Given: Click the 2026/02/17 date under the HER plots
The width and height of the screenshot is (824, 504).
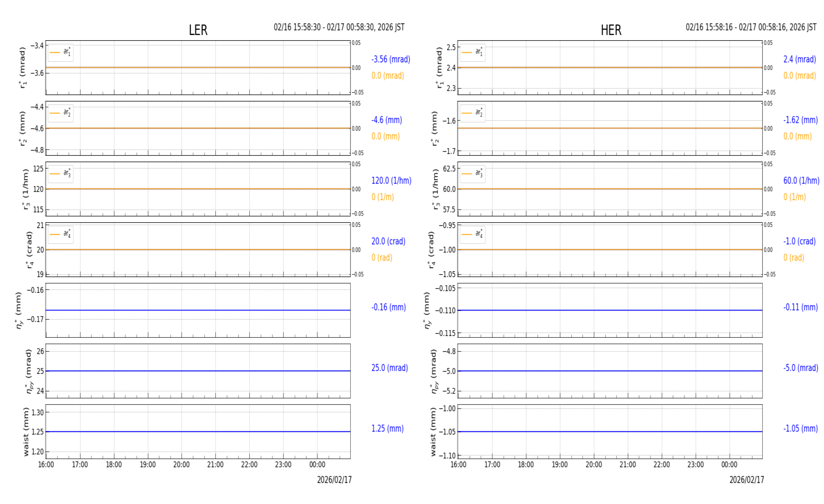Looking at the screenshot, I should 746,480.
